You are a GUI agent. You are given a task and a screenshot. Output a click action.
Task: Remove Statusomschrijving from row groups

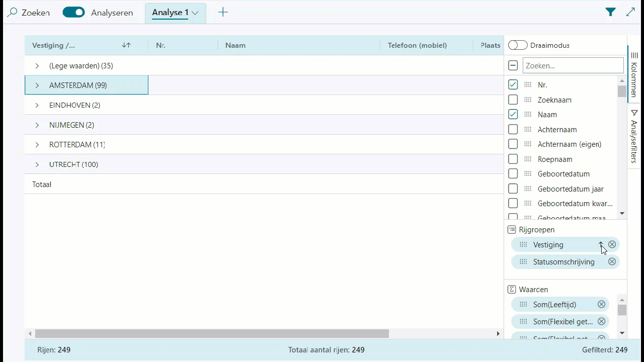pos(612,262)
